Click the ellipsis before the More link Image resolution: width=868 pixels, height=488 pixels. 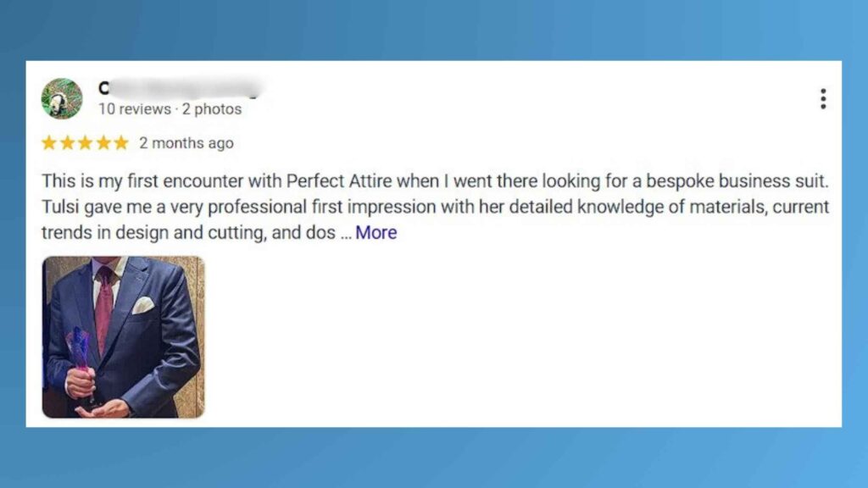pos(345,234)
